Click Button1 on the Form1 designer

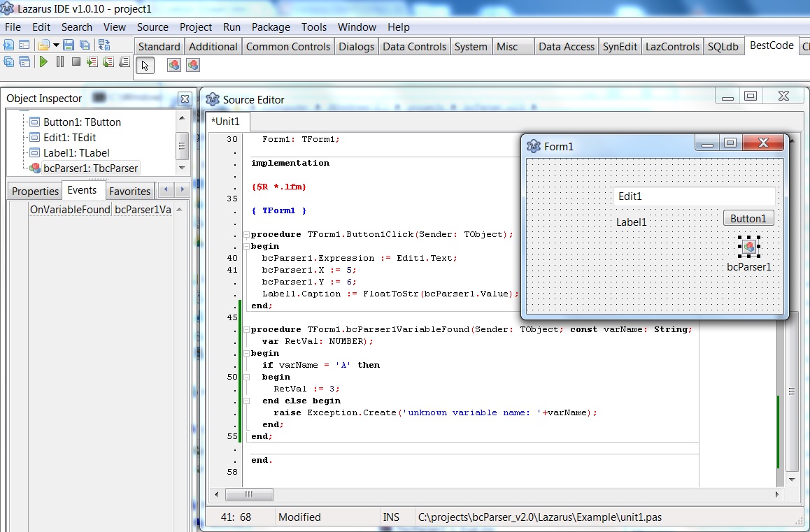coord(748,219)
